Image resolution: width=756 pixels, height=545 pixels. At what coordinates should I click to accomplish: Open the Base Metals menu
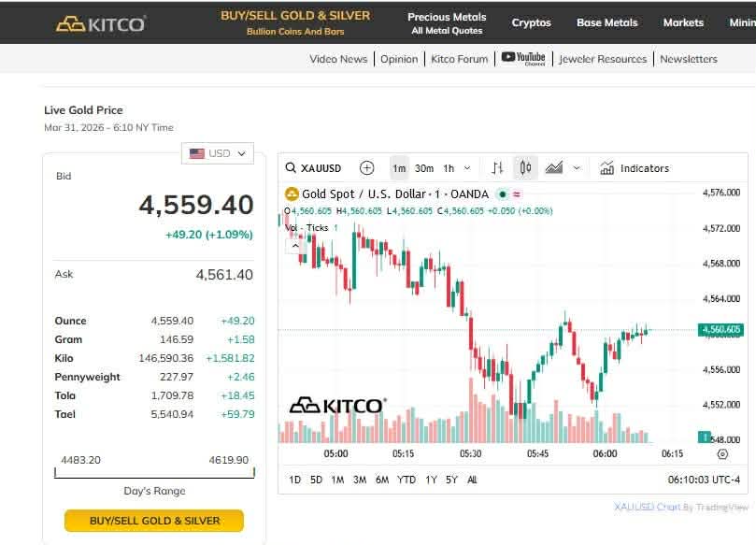tap(606, 22)
